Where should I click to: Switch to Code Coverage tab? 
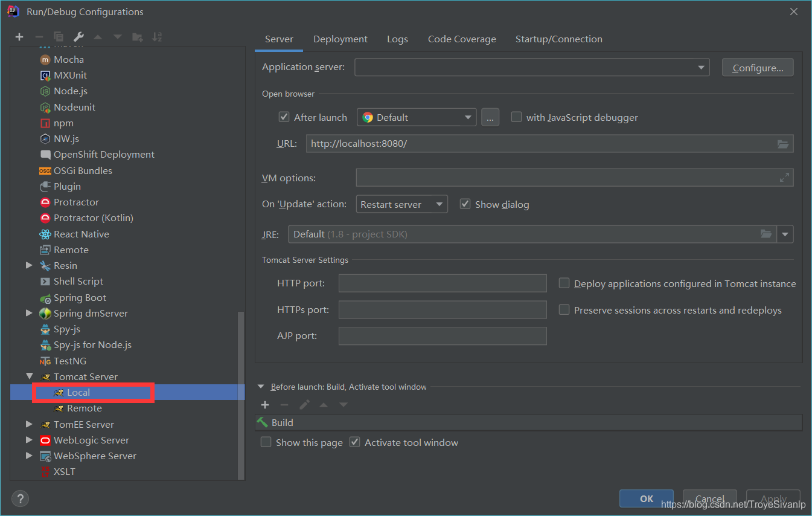point(462,39)
